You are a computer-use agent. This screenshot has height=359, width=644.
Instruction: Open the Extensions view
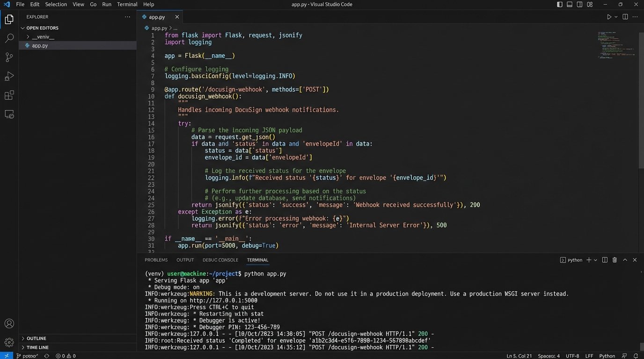tap(9, 95)
